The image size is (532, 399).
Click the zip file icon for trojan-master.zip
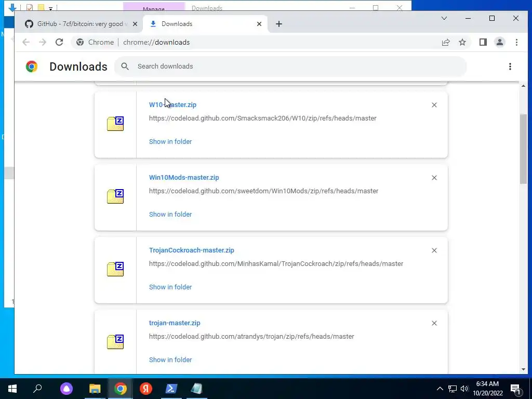click(x=115, y=342)
